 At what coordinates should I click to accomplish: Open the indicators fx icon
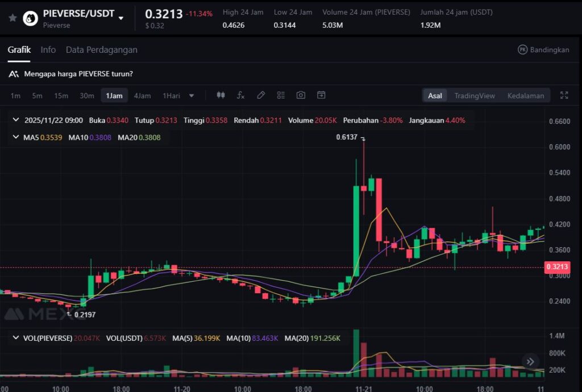tap(240, 95)
